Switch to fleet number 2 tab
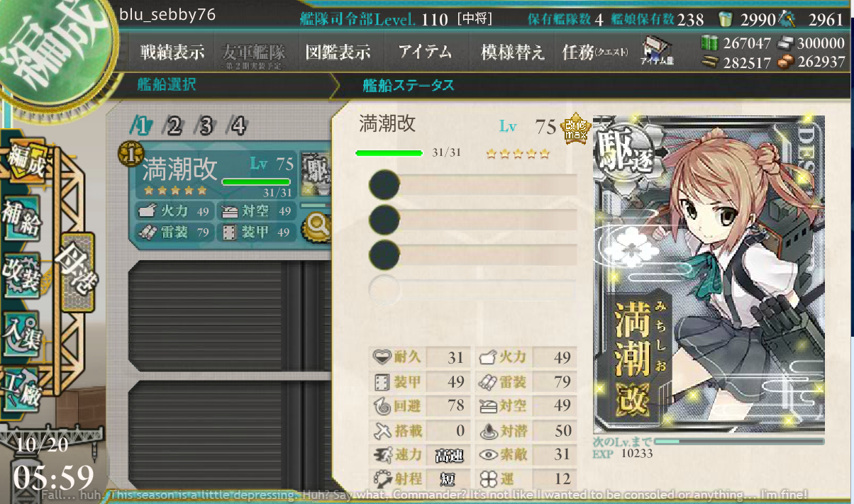This screenshot has height=504, width=854. 174,127
